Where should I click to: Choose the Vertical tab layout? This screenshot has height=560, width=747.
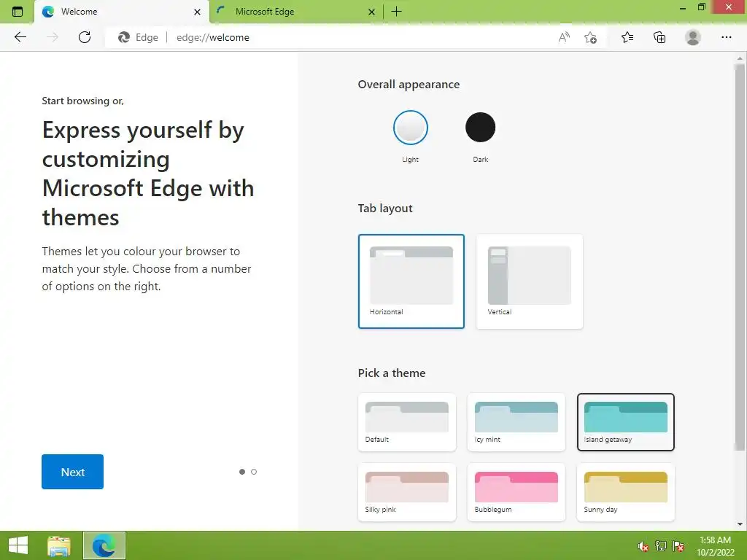click(x=530, y=281)
